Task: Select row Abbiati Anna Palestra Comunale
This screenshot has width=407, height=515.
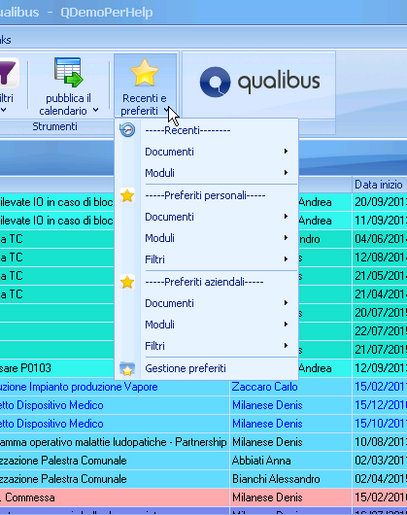Action: click(x=203, y=461)
